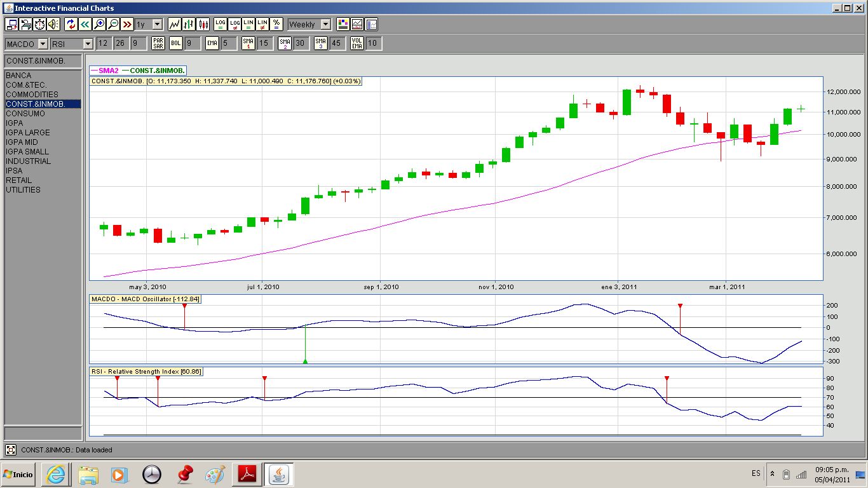
Task: Click the percent scale button
Action: 276,24
